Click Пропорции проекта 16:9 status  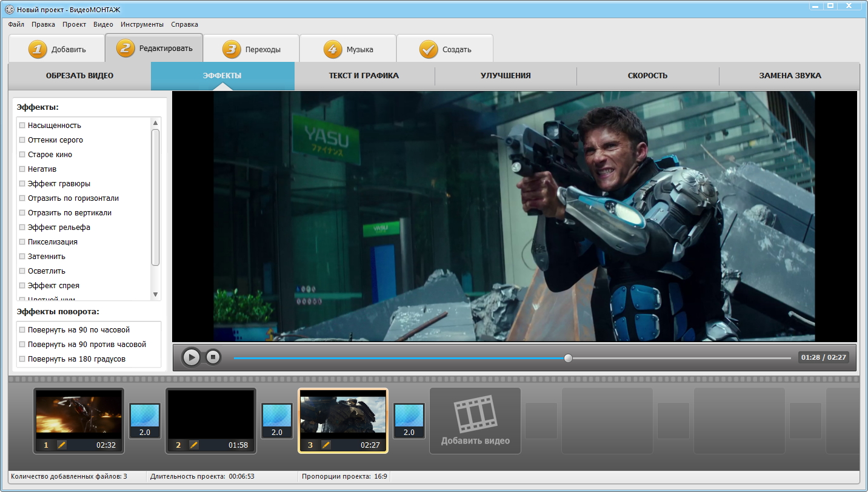344,477
